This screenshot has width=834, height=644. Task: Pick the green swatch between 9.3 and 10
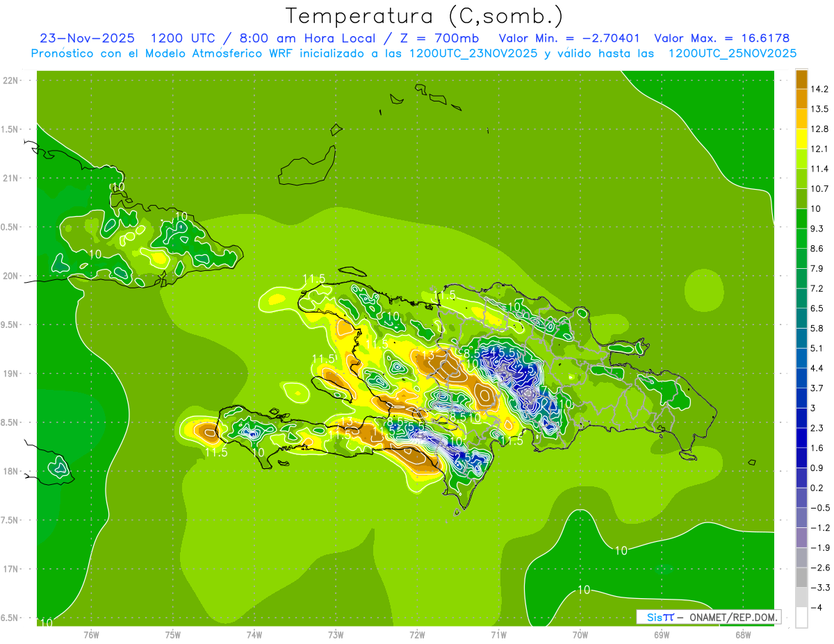801,218
